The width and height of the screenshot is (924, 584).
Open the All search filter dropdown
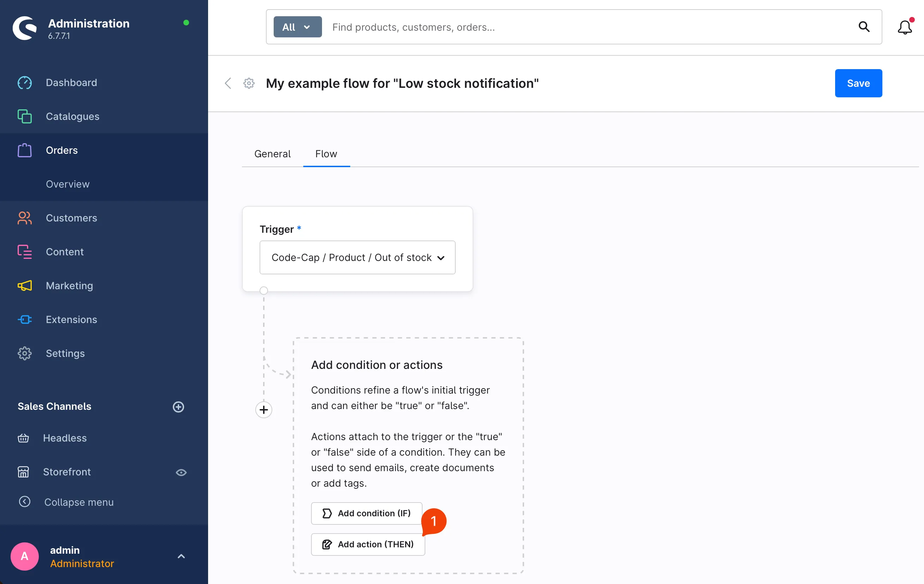point(297,27)
